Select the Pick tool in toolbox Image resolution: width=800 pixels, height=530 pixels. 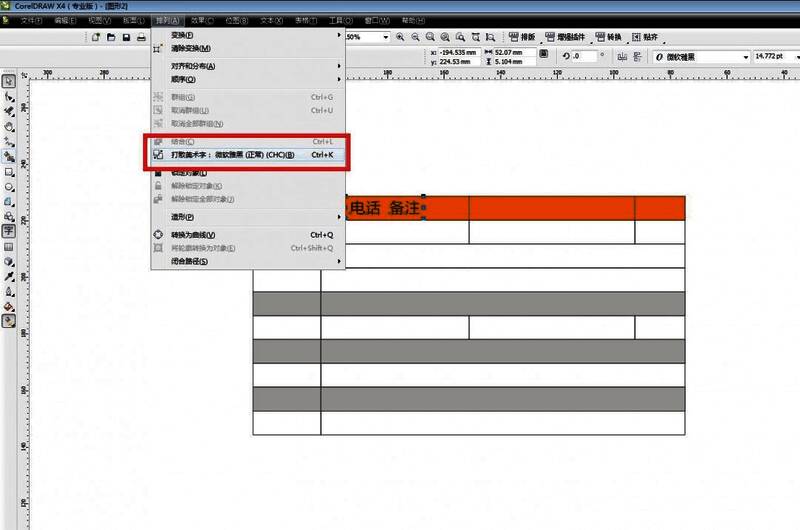[9, 81]
